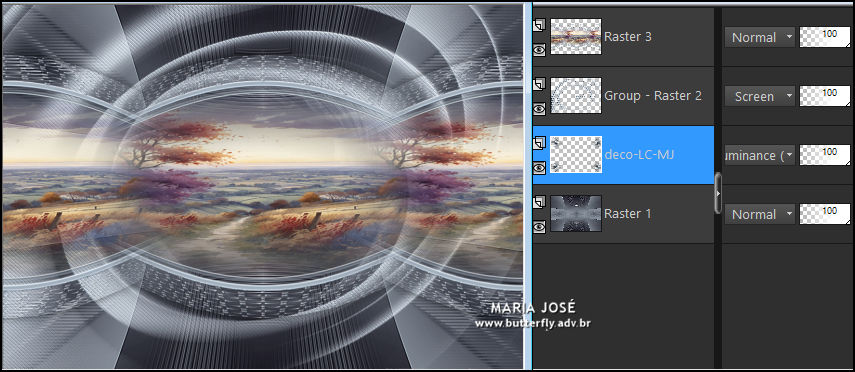
Task: Hide the Raster 3 layer
Action: tap(539, 50)
